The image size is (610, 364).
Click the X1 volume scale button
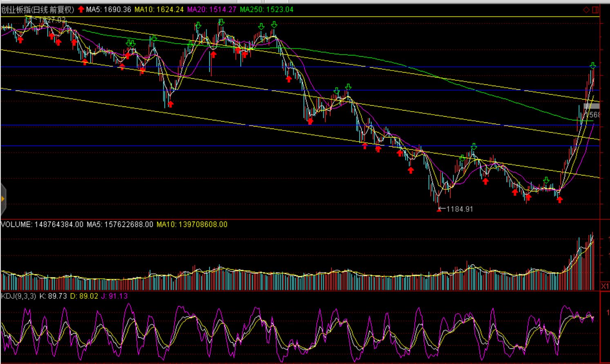point(605,286)
